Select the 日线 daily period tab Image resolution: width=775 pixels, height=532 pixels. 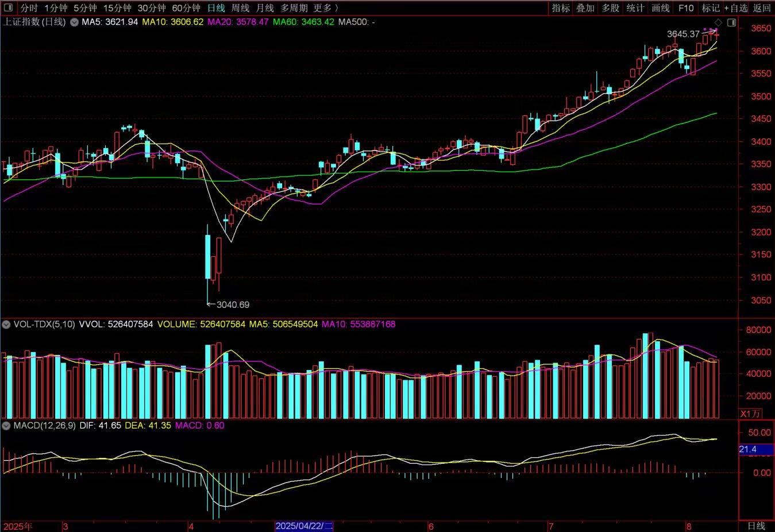click(216, 8)
